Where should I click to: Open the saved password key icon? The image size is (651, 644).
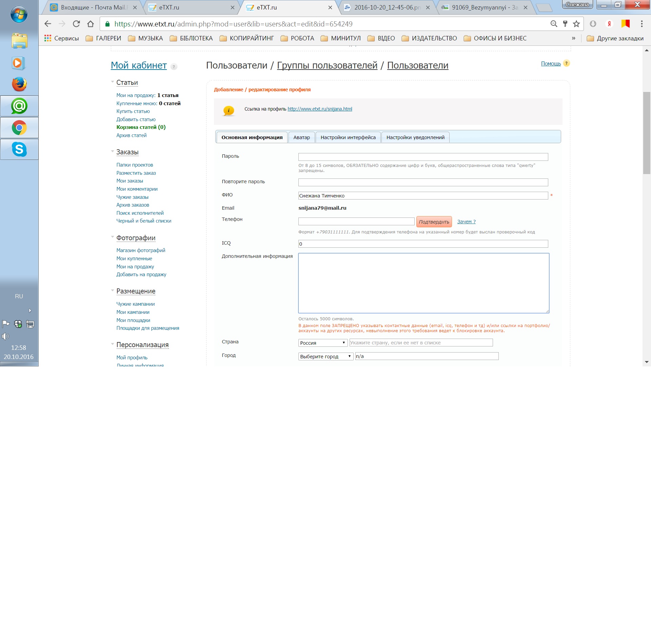[x=565, y=24]
